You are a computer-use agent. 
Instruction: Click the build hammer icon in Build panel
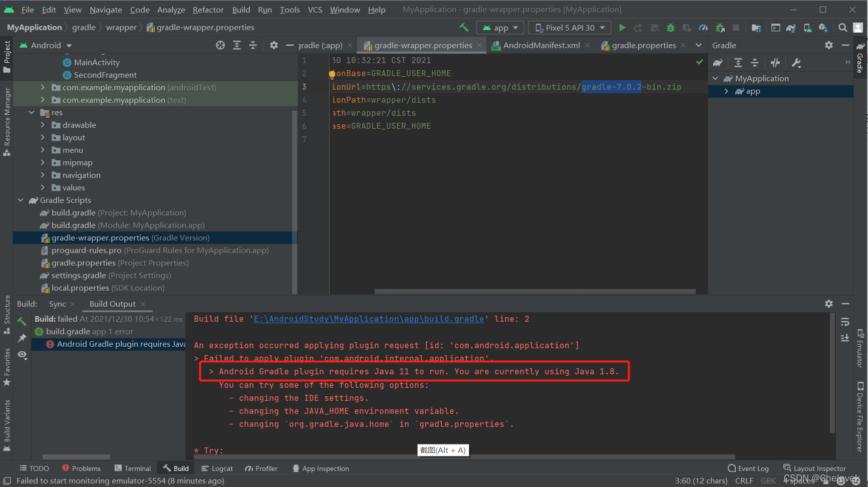click(22, 321)
